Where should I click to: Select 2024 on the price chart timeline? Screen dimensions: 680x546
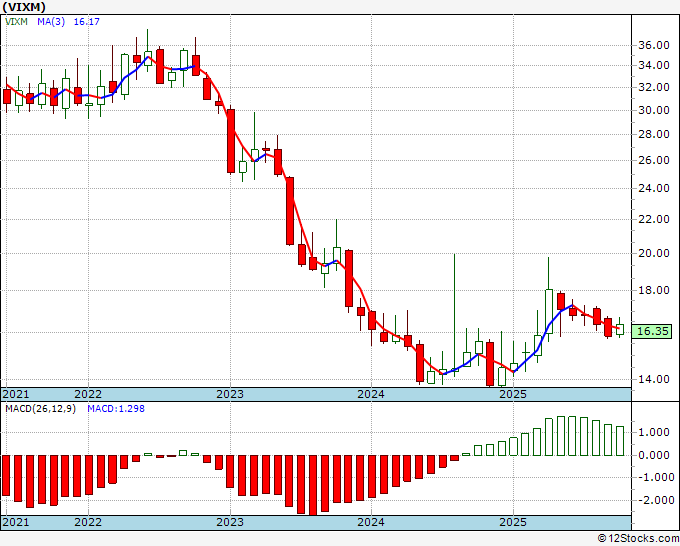point(371,394)
